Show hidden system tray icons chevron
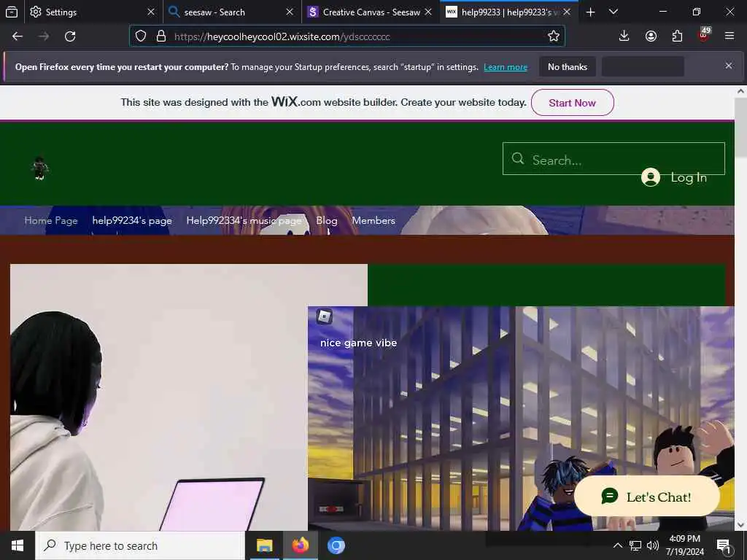This screenshot has height=560, width=747. (x=617, y=545)
